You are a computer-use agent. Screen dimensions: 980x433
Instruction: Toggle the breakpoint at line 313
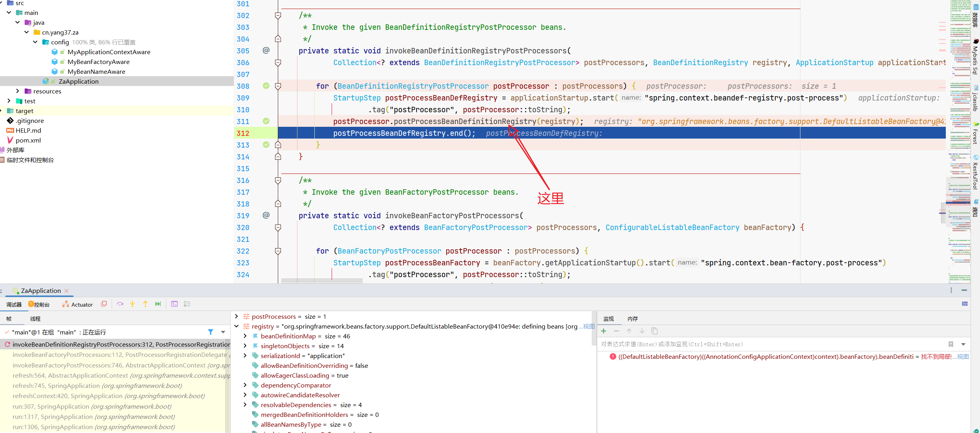[266, 144]
